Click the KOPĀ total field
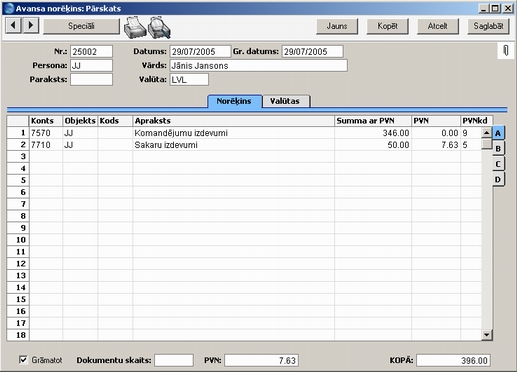Viewport: 517px width, 372px height. pos(453,360)
